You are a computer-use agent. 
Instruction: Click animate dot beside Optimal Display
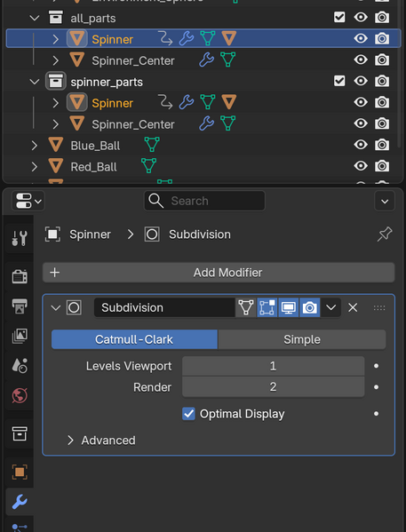[376, 414]
